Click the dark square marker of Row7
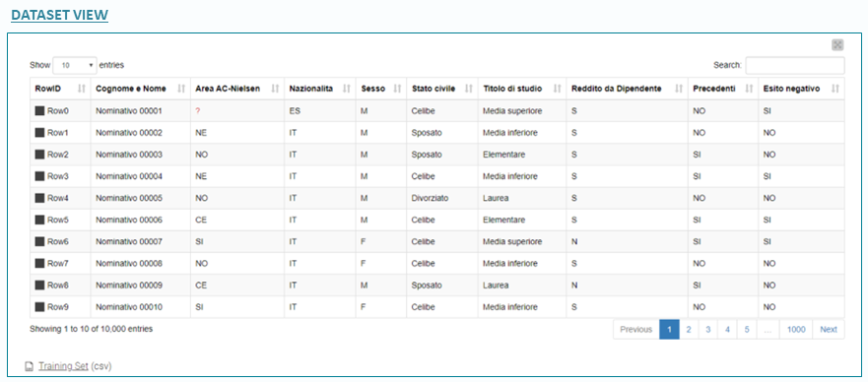868x382 pixels. tap(39, 264)
